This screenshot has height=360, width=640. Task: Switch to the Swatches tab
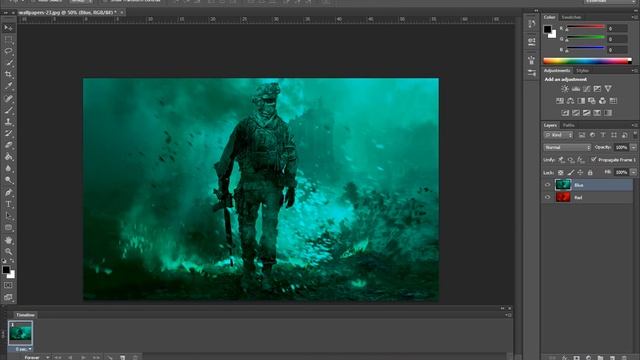tap(571, 17)
